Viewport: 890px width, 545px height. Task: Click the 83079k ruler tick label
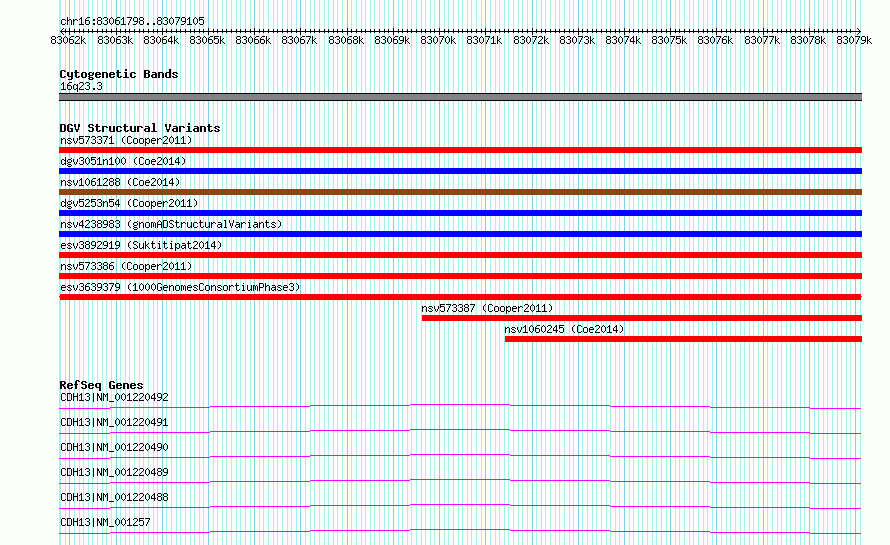point(854,40)
